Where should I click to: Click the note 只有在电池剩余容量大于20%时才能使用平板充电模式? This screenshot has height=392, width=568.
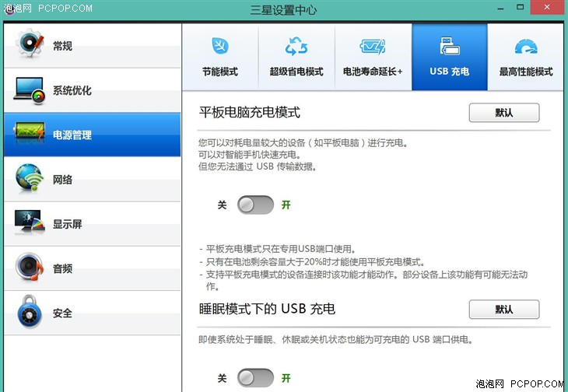[x=315, y=261]
